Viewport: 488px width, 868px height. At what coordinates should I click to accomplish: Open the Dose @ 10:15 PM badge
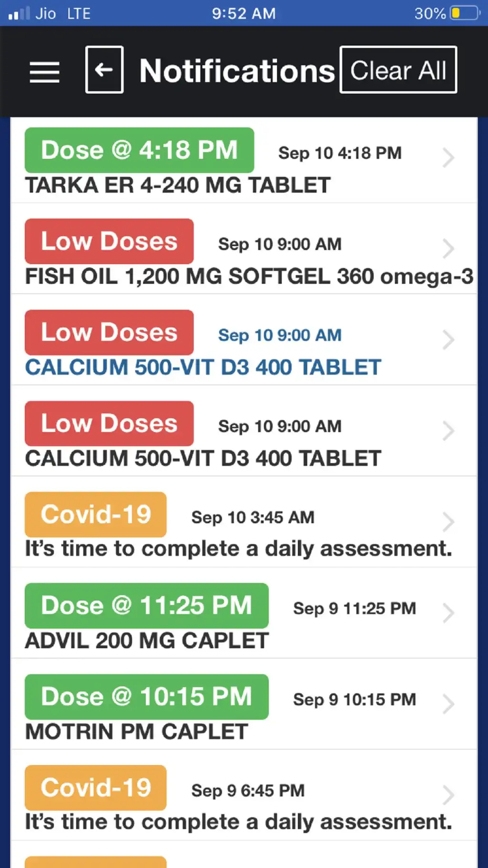pyautogui.click(x=146, y=697)
